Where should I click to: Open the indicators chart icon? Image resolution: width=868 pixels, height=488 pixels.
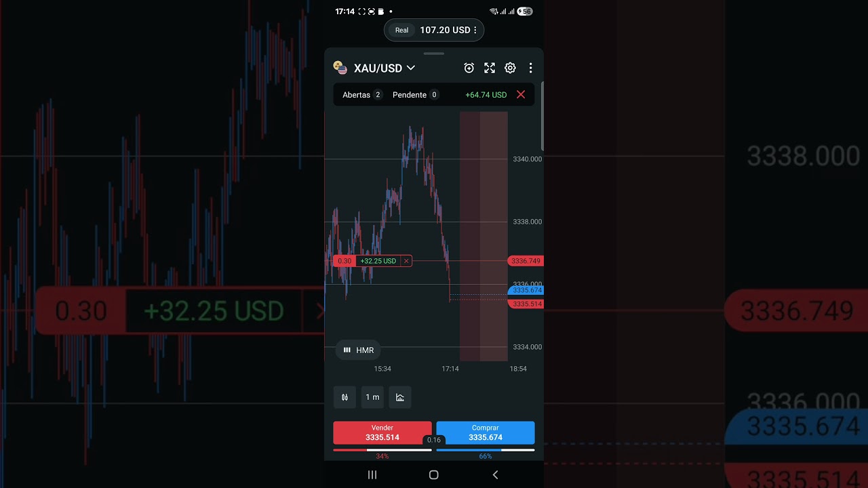pyautogui.click(x=400, y=397)
